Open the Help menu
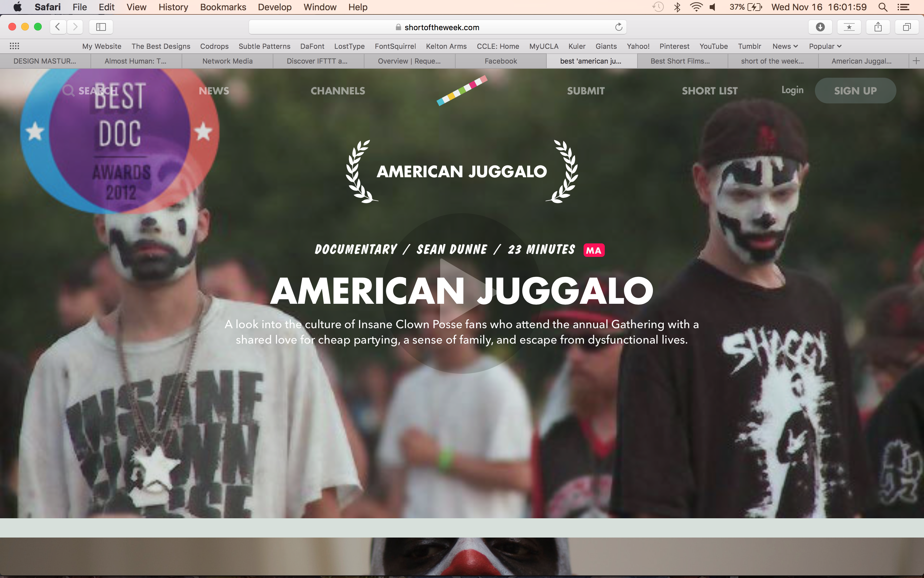 (x=358, y=7)
